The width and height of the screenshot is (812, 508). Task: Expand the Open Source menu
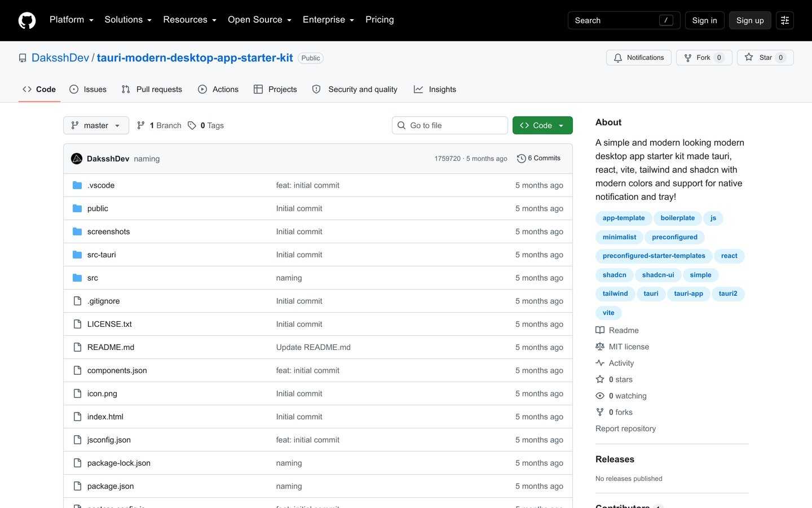pos(260,20)
